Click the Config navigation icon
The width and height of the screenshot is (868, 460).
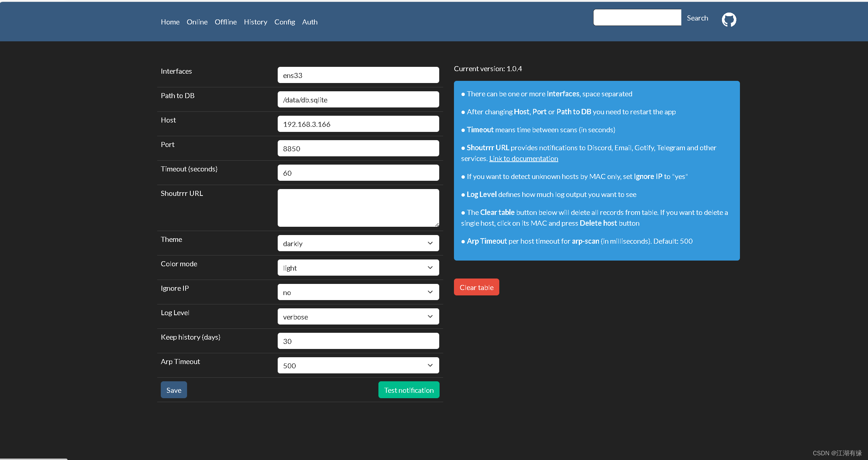284,22
